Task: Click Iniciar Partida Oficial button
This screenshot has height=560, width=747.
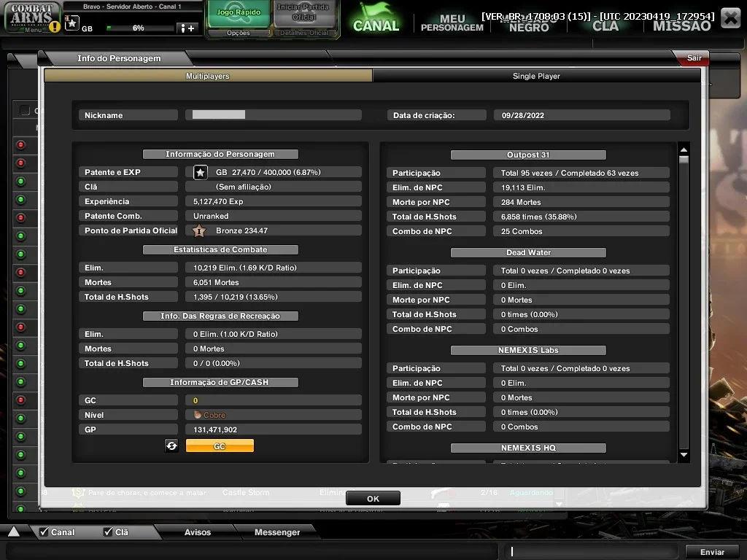Action: point(303,15)
